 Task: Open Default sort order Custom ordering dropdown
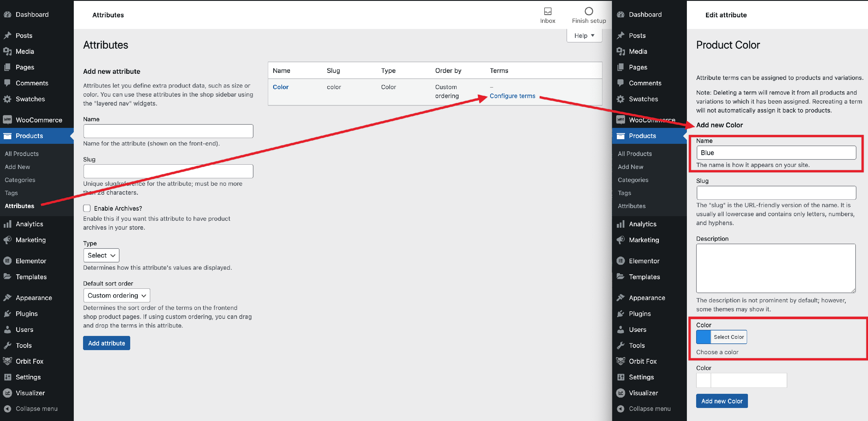click(116, 296)
